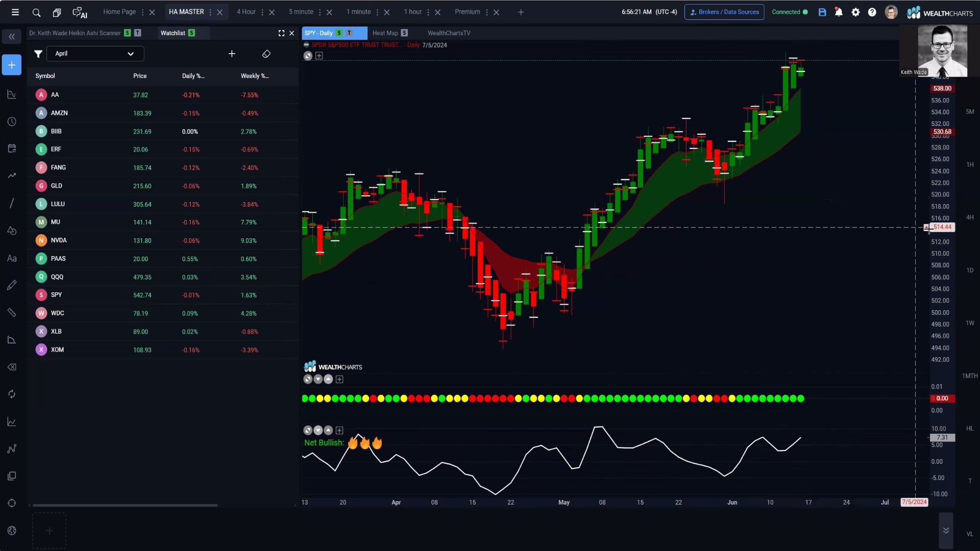Sort watchlist by Symbol column

tap(45, 76)
